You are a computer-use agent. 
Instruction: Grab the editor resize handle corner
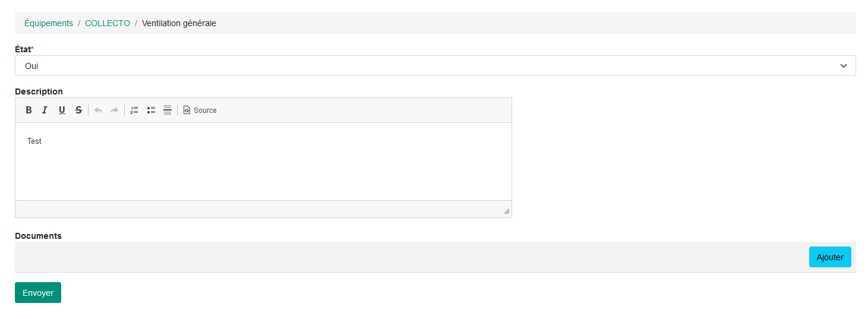[x=506, y=211]
